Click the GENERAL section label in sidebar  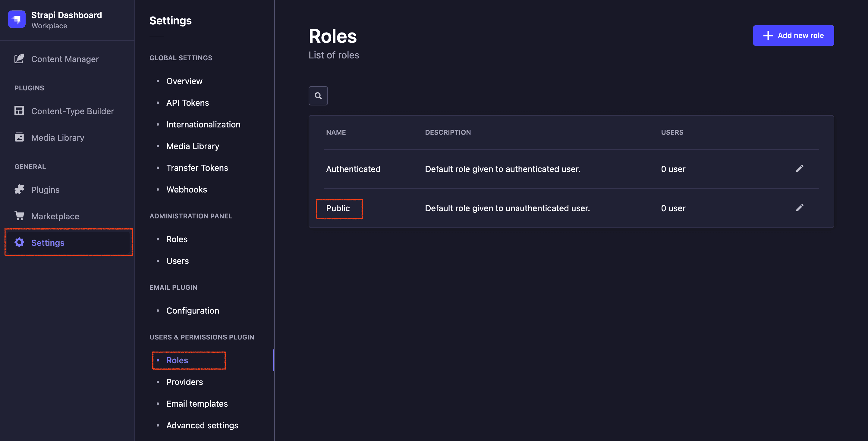coord(30,166)
